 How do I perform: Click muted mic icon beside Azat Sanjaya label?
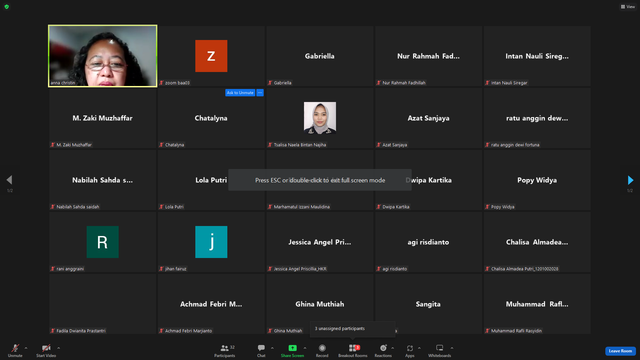(x=378, y=144)
